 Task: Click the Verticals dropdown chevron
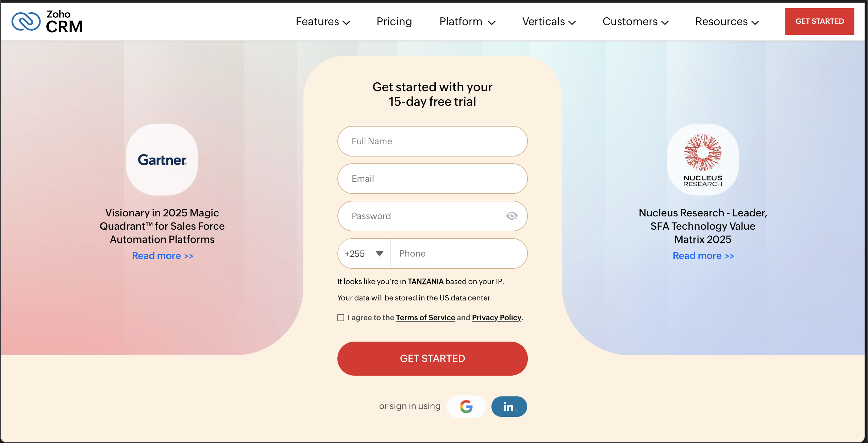pos(573,22)
